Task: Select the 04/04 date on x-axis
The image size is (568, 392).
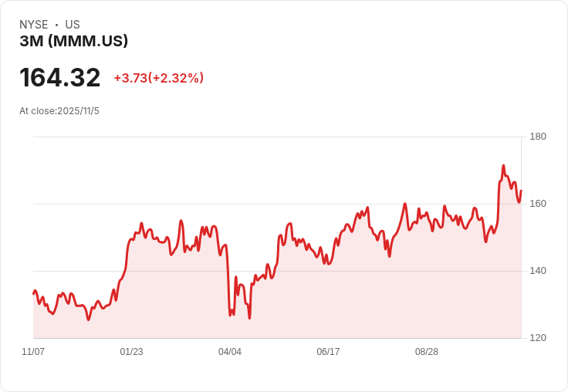Action: (230, 352)
